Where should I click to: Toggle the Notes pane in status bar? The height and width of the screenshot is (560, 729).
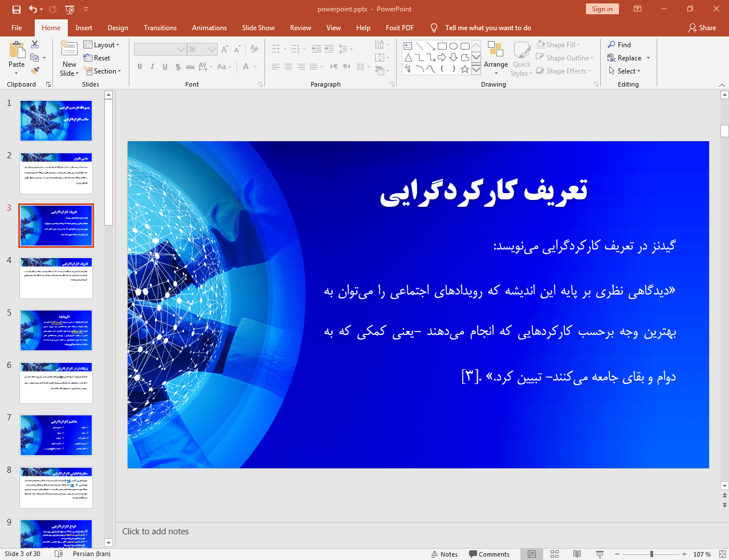pos(444,554)
